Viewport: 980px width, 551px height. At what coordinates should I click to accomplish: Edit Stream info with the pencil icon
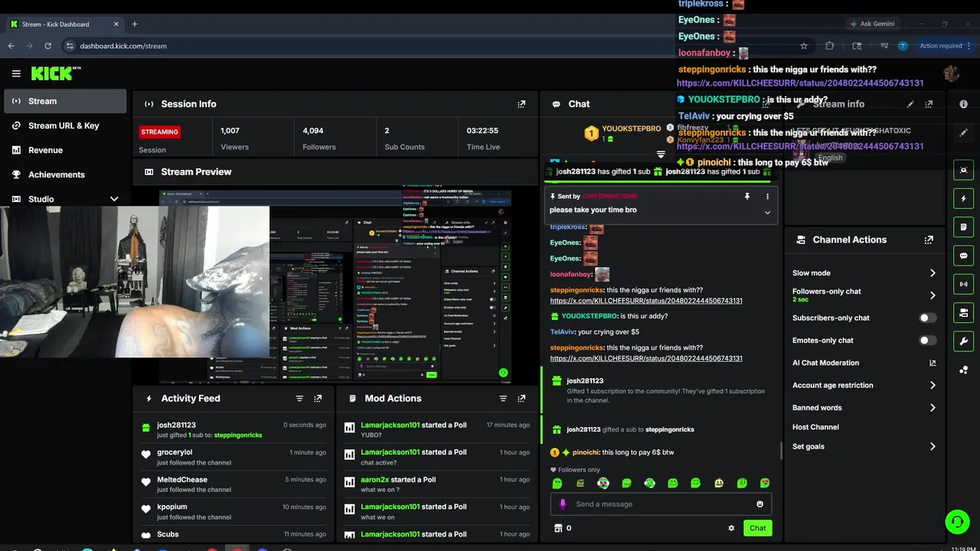pyautogui.click(x=910, y=104)
